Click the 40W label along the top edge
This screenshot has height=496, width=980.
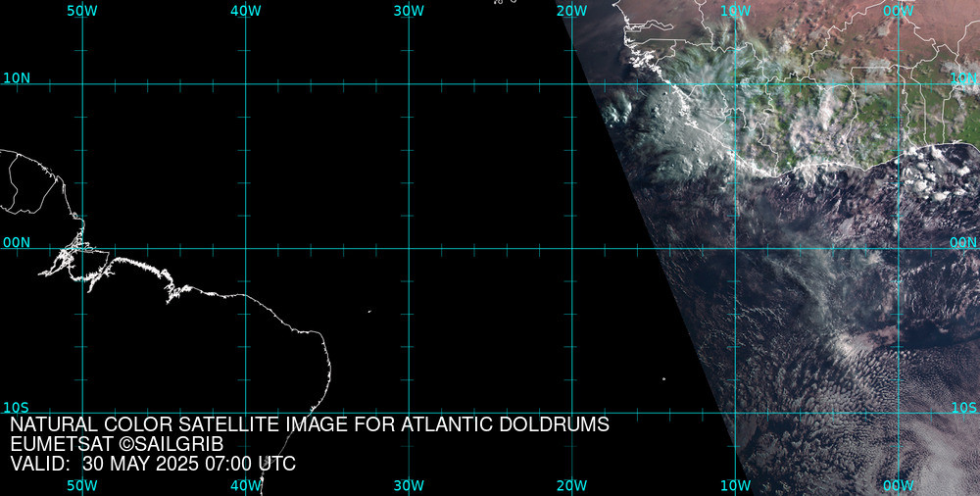click(x=246, y=11)
